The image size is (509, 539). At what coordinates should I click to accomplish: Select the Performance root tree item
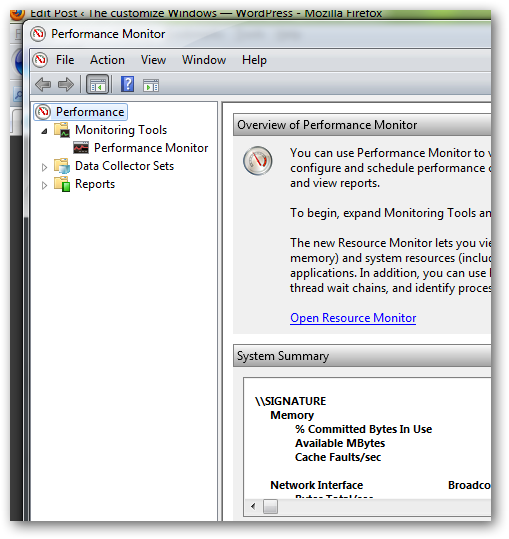[90, 112]
